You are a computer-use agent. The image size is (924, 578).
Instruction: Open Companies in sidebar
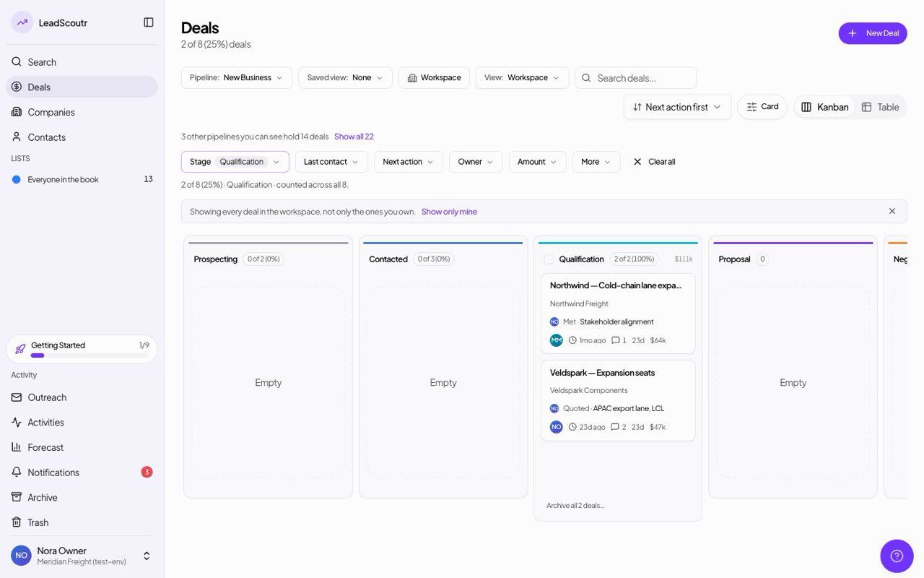pyautogui.click(x=82, y=112)
